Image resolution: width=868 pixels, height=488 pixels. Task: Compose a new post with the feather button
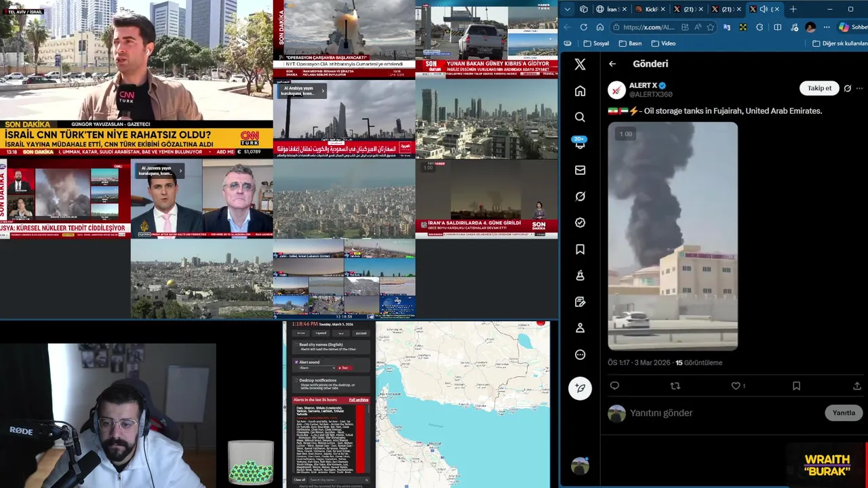(580, 388)
